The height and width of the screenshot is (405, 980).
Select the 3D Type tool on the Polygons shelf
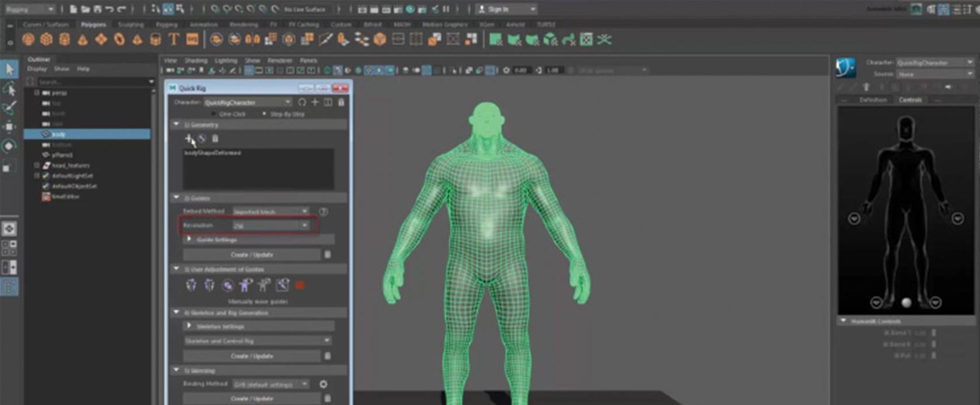(x=174, y=40)
